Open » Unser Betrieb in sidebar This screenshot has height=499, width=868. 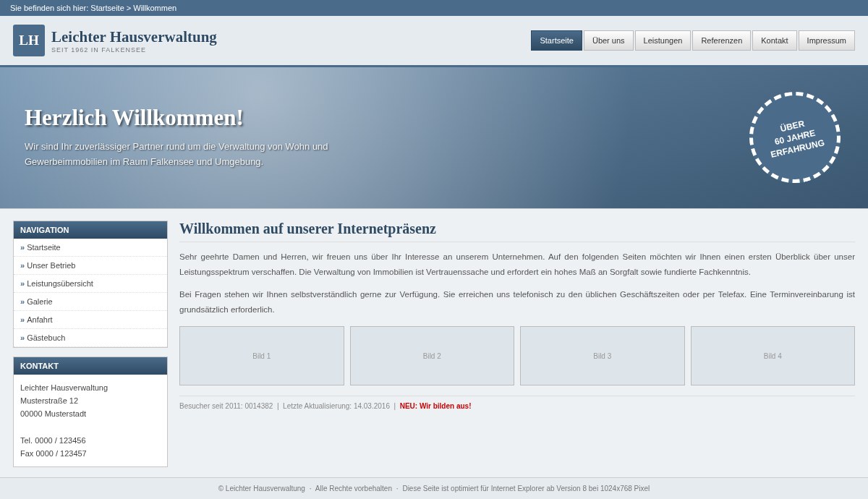[90, 265]
